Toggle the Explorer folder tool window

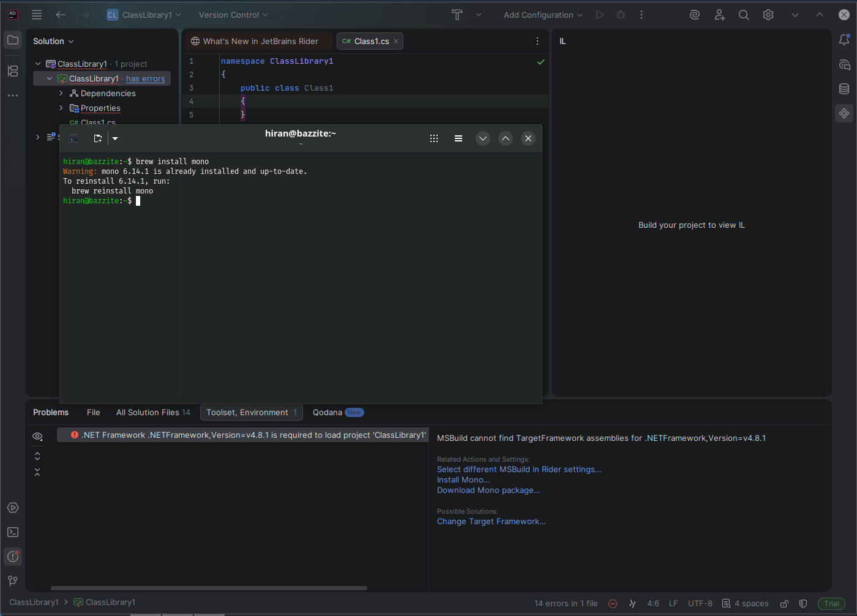[x=13, y=40]
